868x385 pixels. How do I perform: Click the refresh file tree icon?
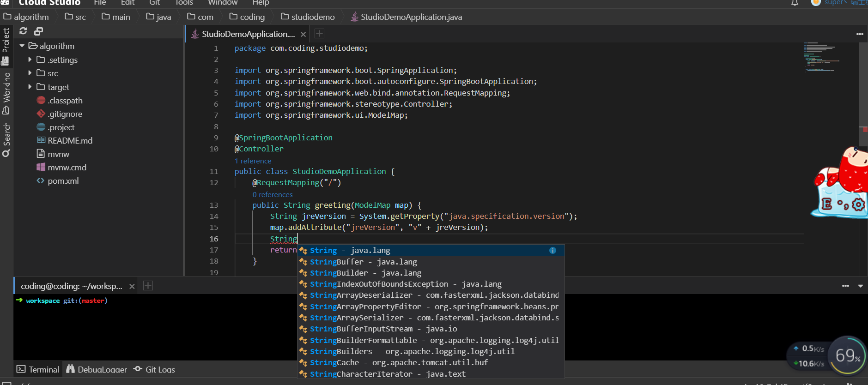23,31
